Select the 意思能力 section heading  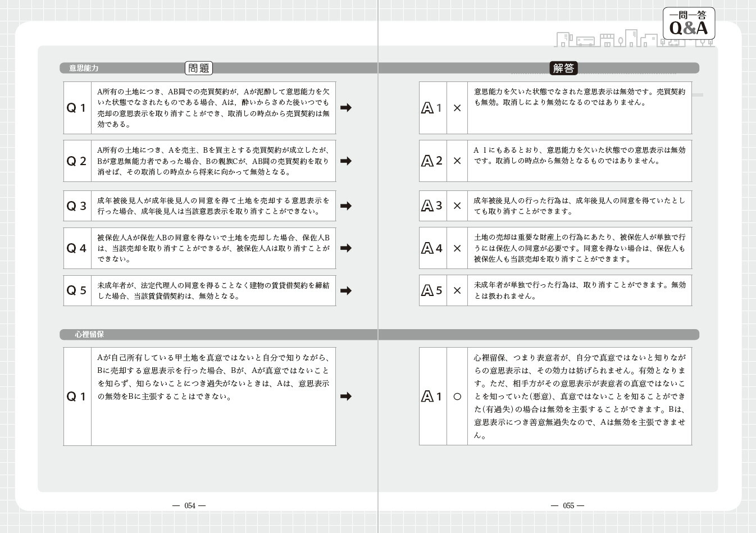click(84, 68)
